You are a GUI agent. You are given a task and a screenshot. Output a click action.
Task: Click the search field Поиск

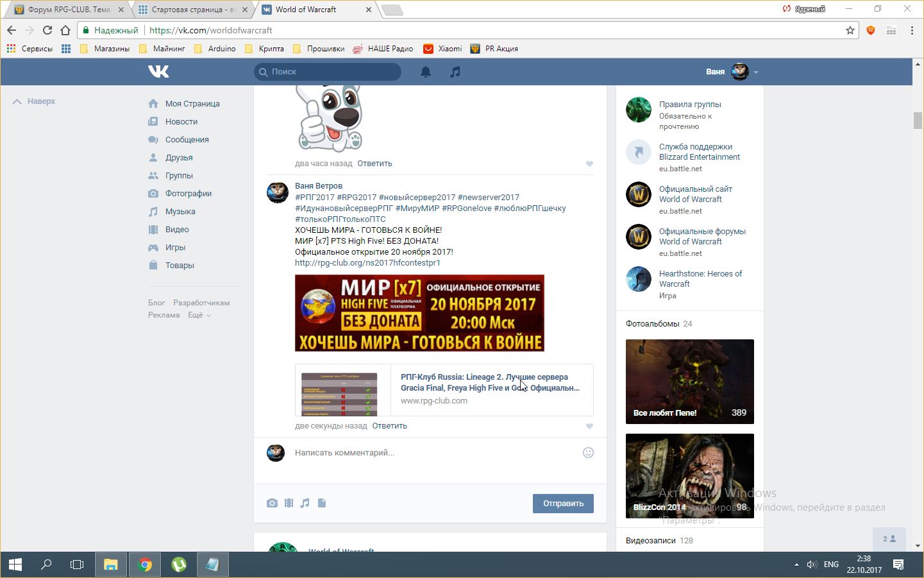coord(328,72)
